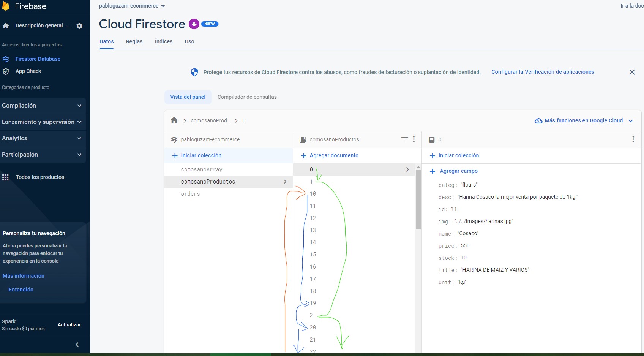Click the NUEVA label badge
The image size is (644, 356).
(x=210, y=24)
